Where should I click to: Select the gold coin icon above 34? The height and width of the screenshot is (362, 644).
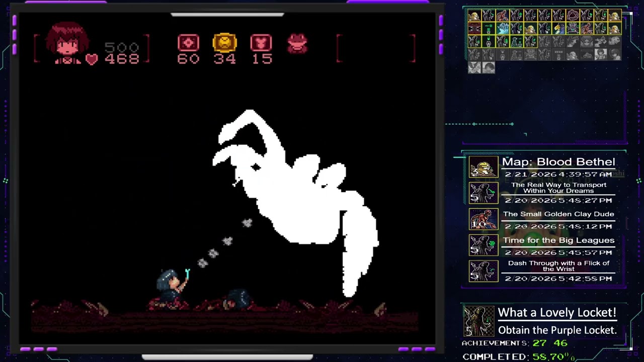[x=224, y=43]
